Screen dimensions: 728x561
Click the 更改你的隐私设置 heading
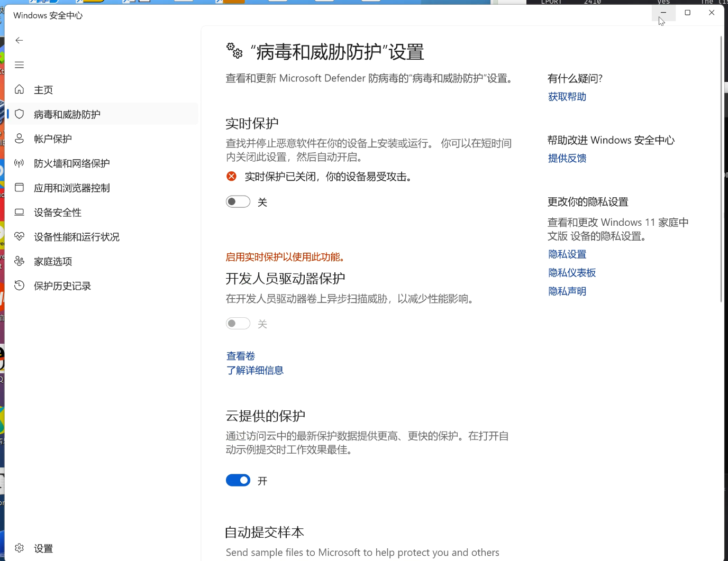(588, 202)
